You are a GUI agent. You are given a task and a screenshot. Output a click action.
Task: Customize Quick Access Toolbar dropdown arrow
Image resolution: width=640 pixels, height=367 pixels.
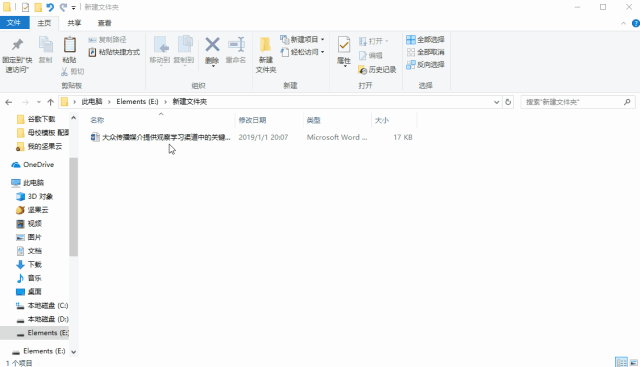pos(73,8)
